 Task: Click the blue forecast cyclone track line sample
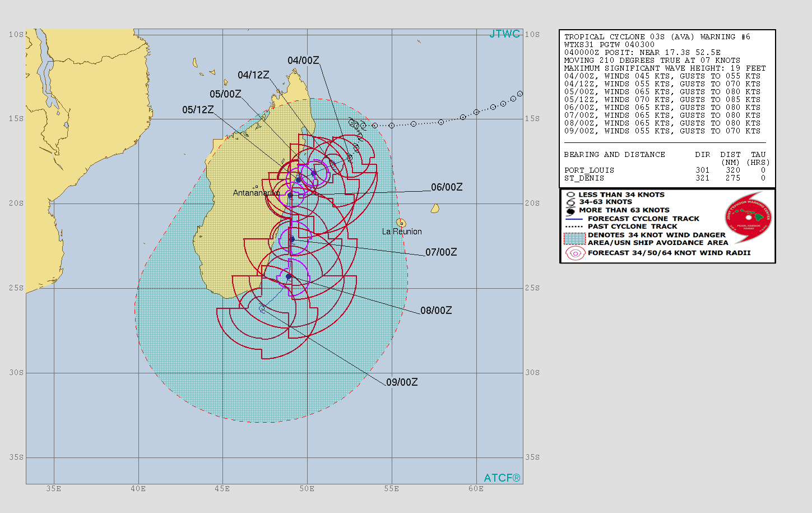574,219
